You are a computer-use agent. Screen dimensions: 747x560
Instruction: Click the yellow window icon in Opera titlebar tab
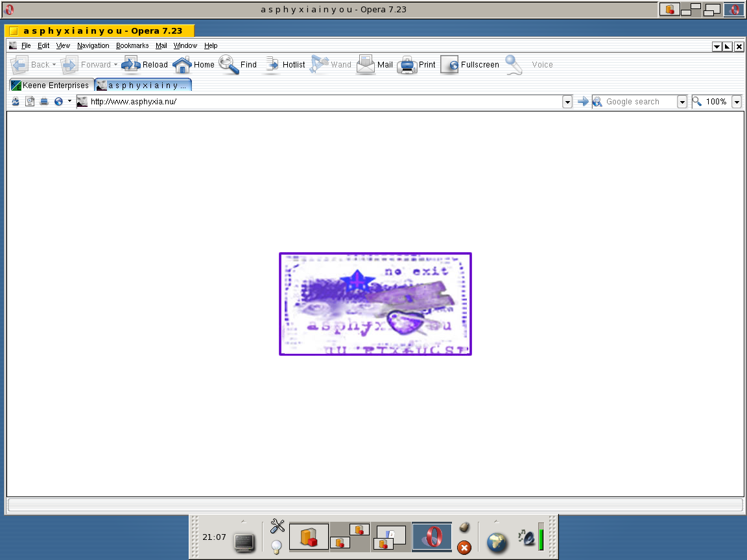(x=14, y=31)
